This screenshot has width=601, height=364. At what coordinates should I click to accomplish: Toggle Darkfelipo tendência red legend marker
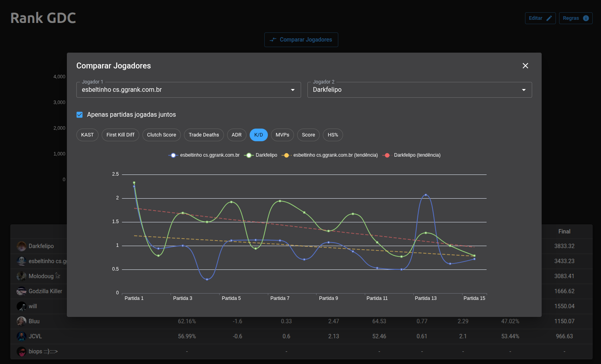387,155
